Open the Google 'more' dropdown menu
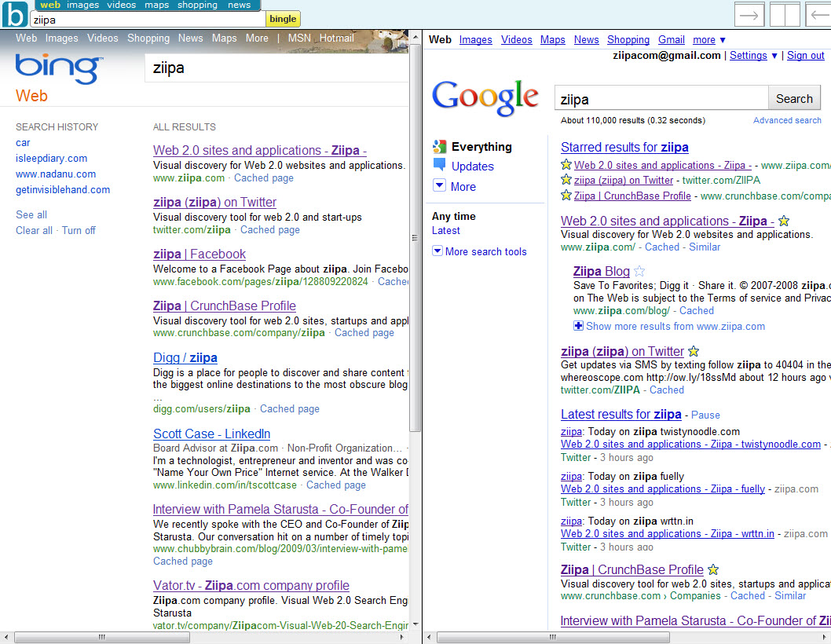 pyautogui.click(x=709, y=40)
